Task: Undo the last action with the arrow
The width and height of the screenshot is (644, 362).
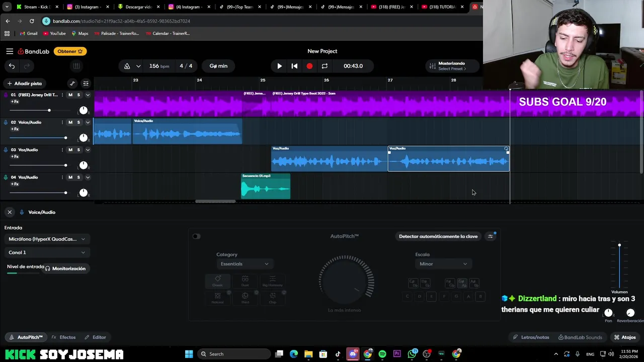Action: coord(12,66)
